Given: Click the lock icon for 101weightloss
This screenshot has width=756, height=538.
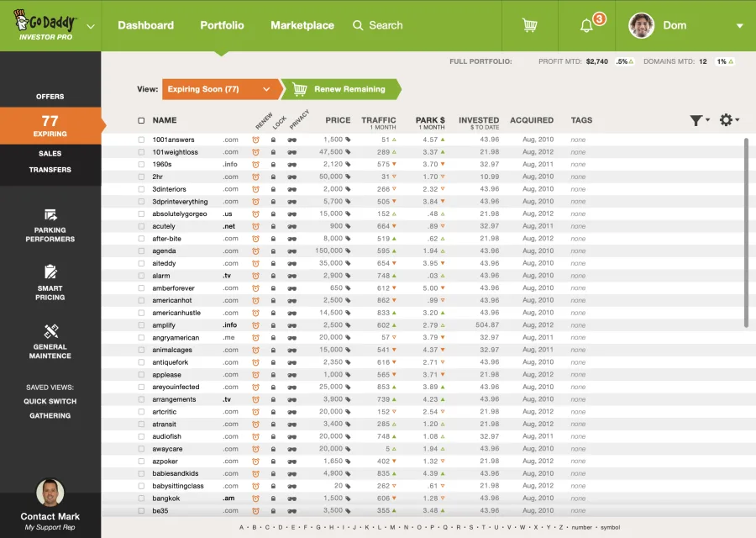Looking at the screenshot, I should pyautogui.click(x=273, y=152).
